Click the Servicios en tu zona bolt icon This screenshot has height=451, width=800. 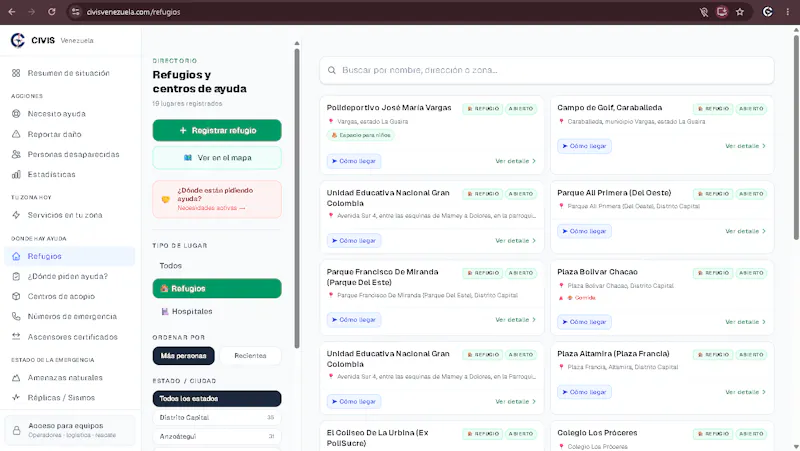(16, 215)
